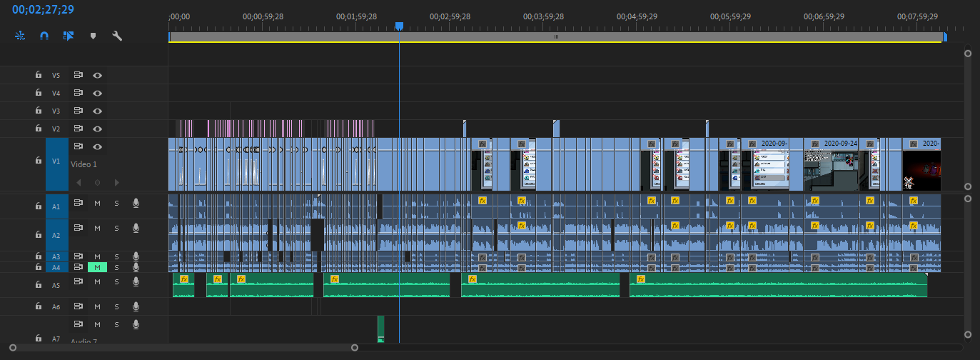Click the microphone icon on track A5
Screen dimensions: 980x360
(136, 281)
